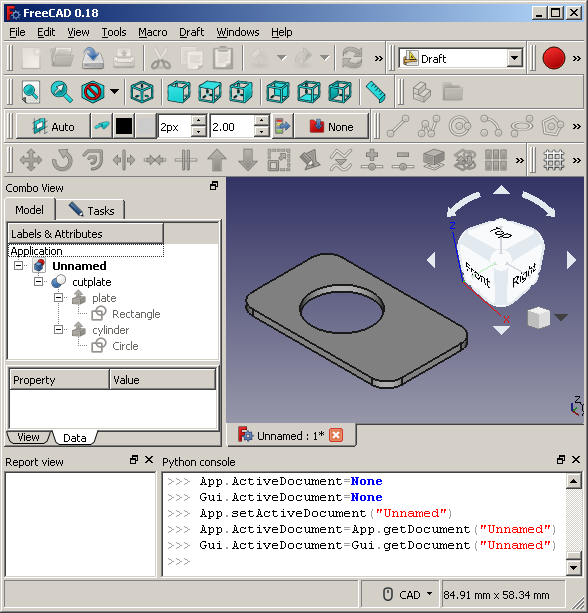Select the Draft Polygon tool
Image resolution: width=588 pixels, height=613 pixels.
552,126
